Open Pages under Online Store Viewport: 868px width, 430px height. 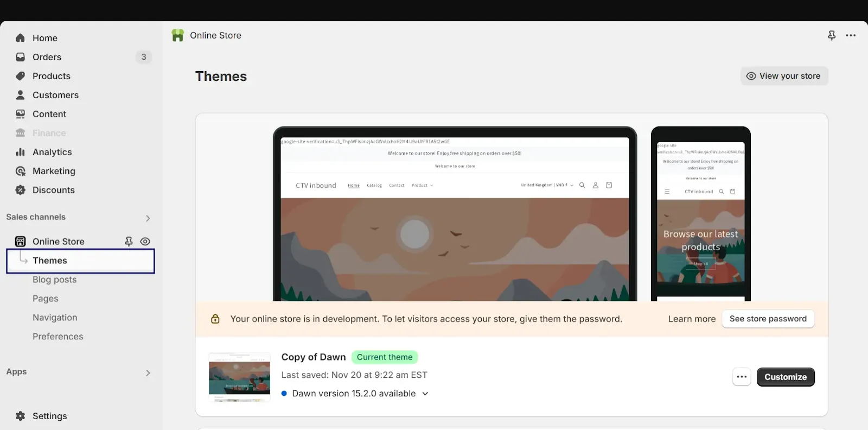point(46,299)
